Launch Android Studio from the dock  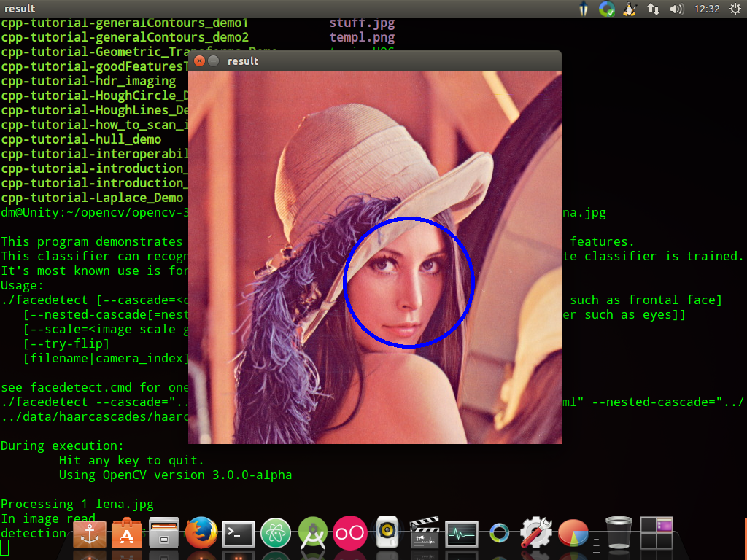(312, 533)
